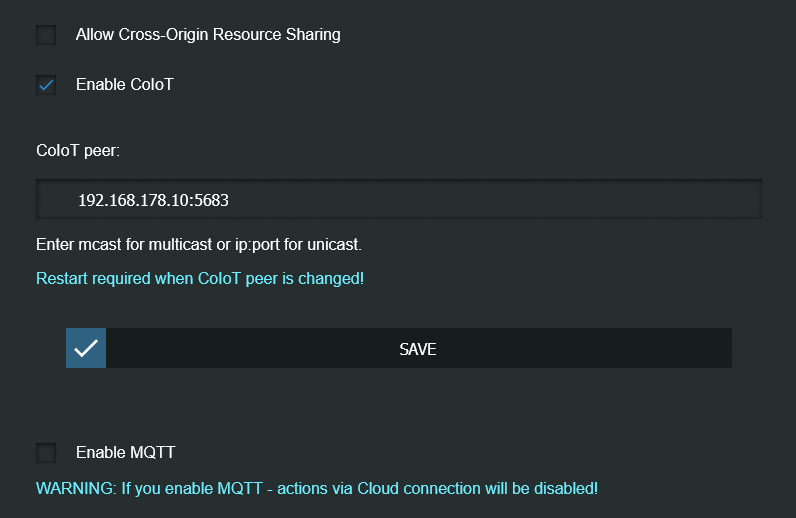This screenshot has width=796, height=518.
Task: Uncheck the Enable CoIoT checkbox
Action: (x=46, y=85)
